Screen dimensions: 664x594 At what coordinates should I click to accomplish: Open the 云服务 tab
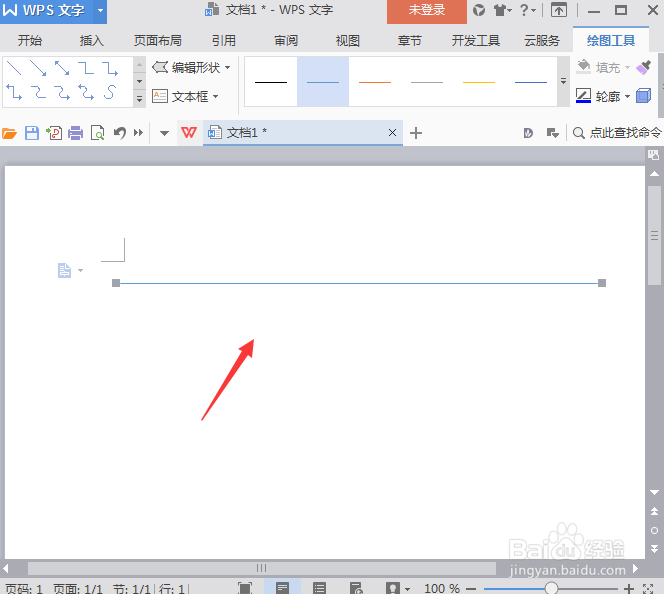click(542, 41)
